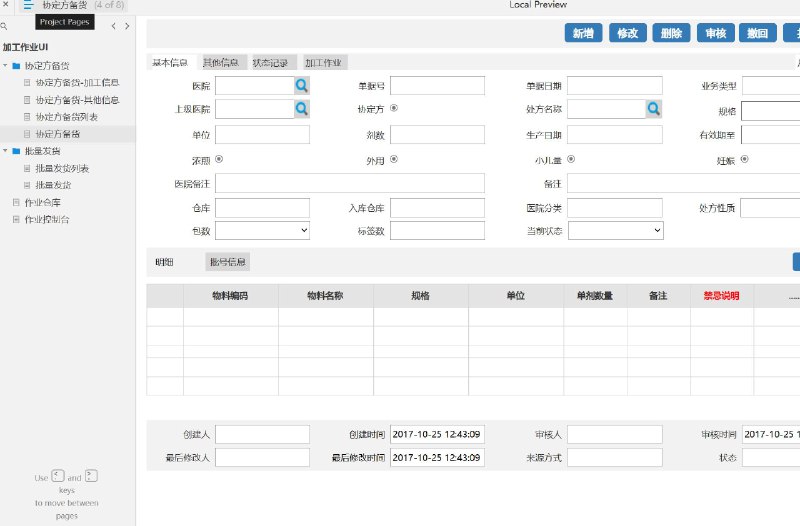Click the 审核 button
This screenshot has width=800, height=526.
716,33
